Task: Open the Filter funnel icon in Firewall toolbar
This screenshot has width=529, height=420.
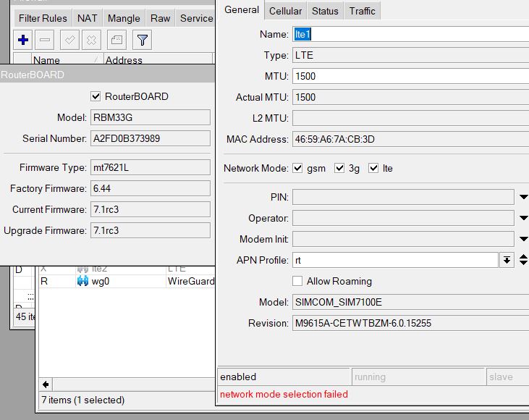Action: coord(142,40)
